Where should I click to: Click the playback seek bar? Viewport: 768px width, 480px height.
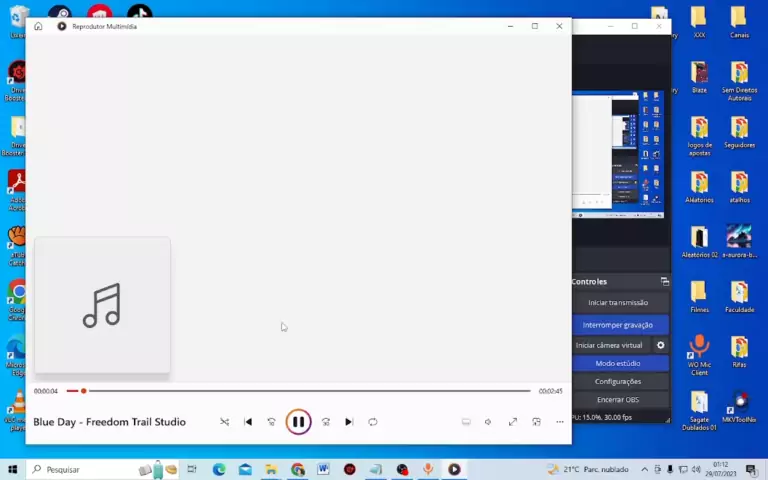coord(300,391)
